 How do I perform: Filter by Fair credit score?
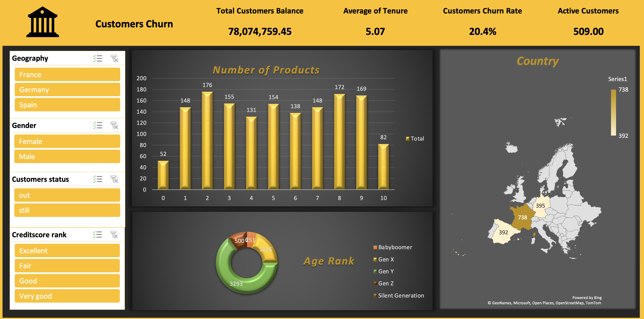pyautogui.click(x=67, y=266)
